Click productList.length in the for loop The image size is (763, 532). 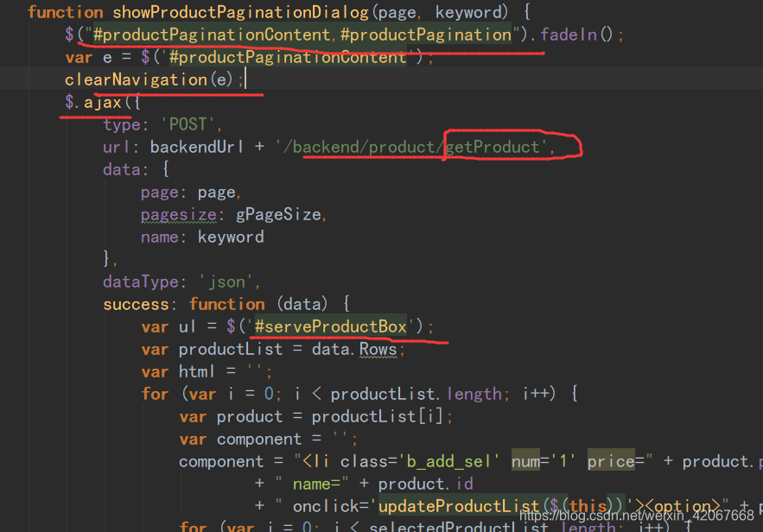[416, 394]
